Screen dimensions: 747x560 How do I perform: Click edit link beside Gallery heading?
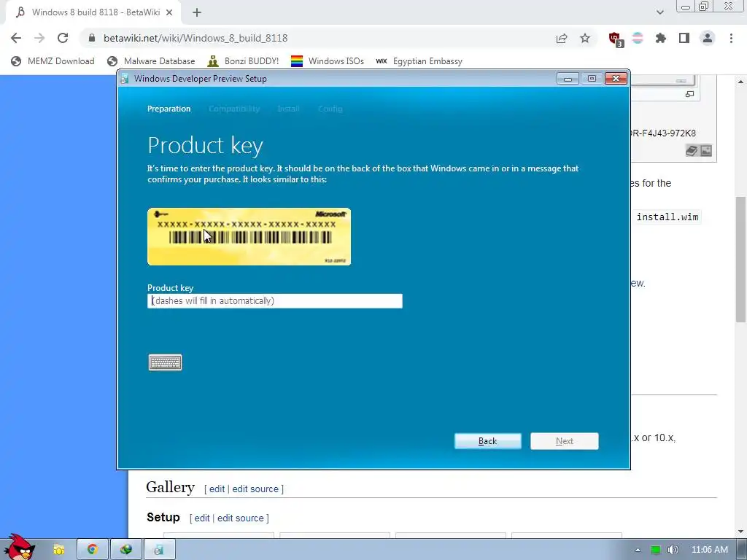(217, 489)
